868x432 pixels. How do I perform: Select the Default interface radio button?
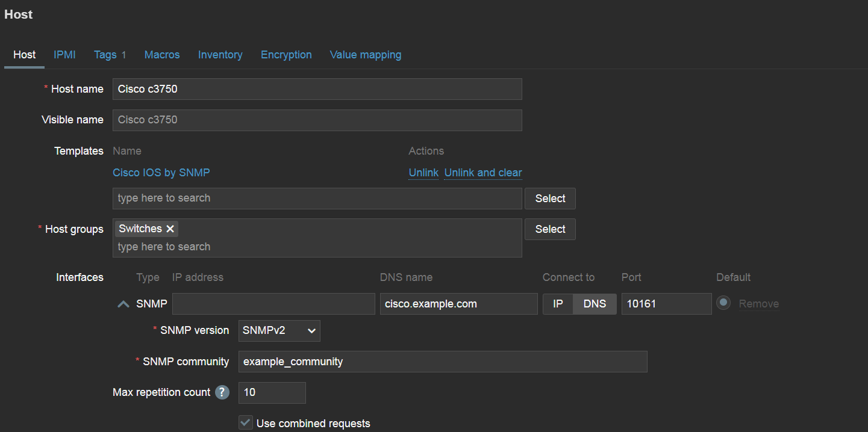click(x=723, y=303)
